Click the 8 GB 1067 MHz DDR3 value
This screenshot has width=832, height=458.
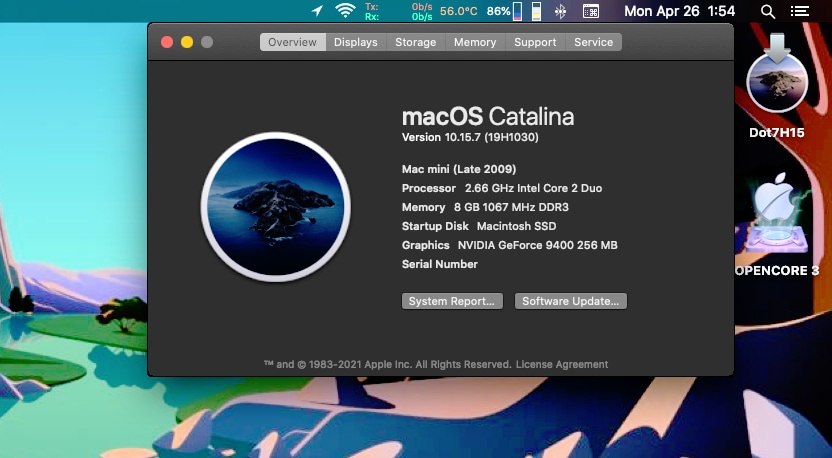(511, 208)
